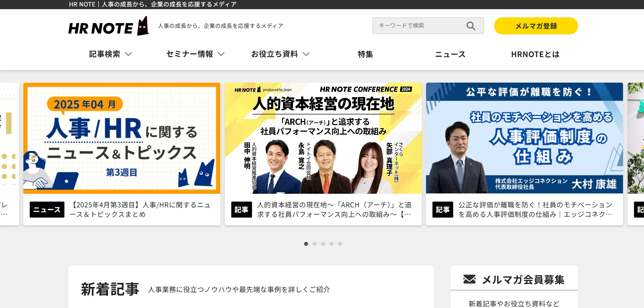Click the 人事業務に役立つノウハウ subtitle text
Viewport: 644px width, 308px height.
click(x=239, y=289)
